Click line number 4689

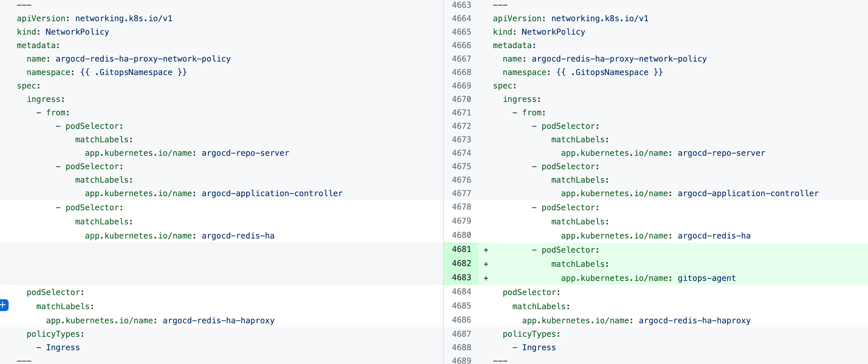tap(461, 360)
